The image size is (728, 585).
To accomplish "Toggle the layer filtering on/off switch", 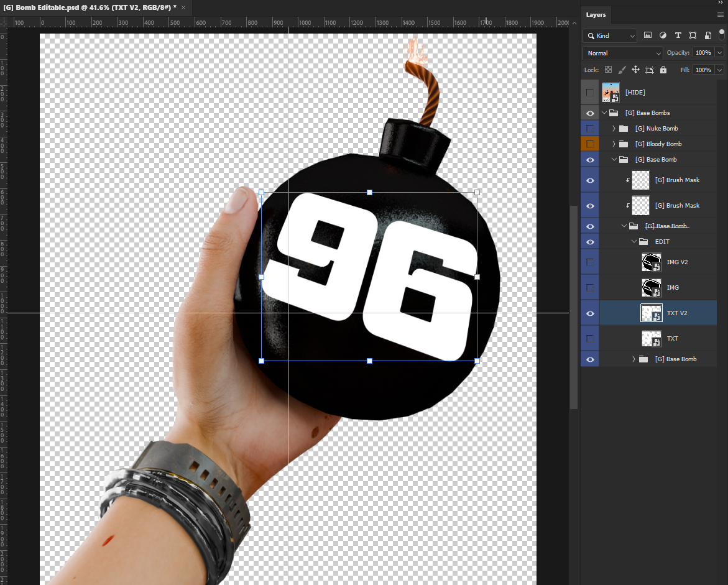I will (722, 34).
